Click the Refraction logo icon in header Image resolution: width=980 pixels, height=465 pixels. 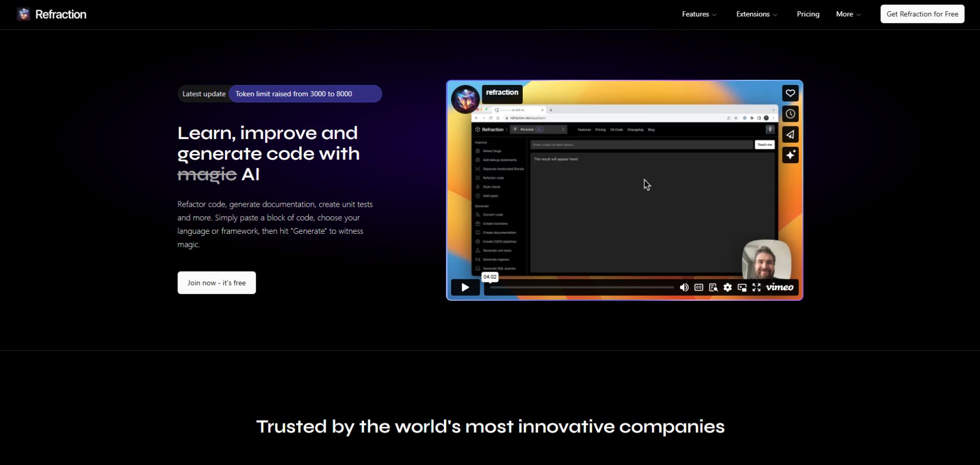[x=24, y=14]
